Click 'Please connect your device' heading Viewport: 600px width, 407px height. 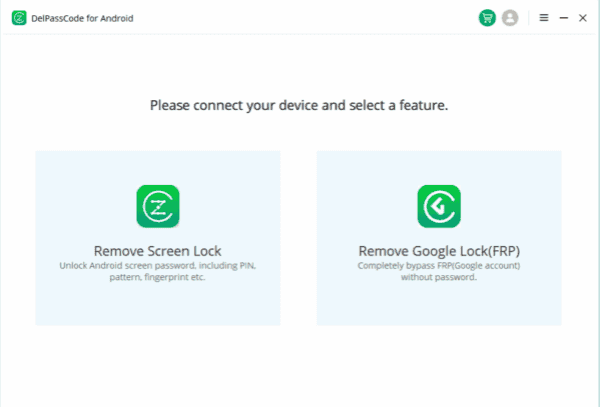click(299, 105)
